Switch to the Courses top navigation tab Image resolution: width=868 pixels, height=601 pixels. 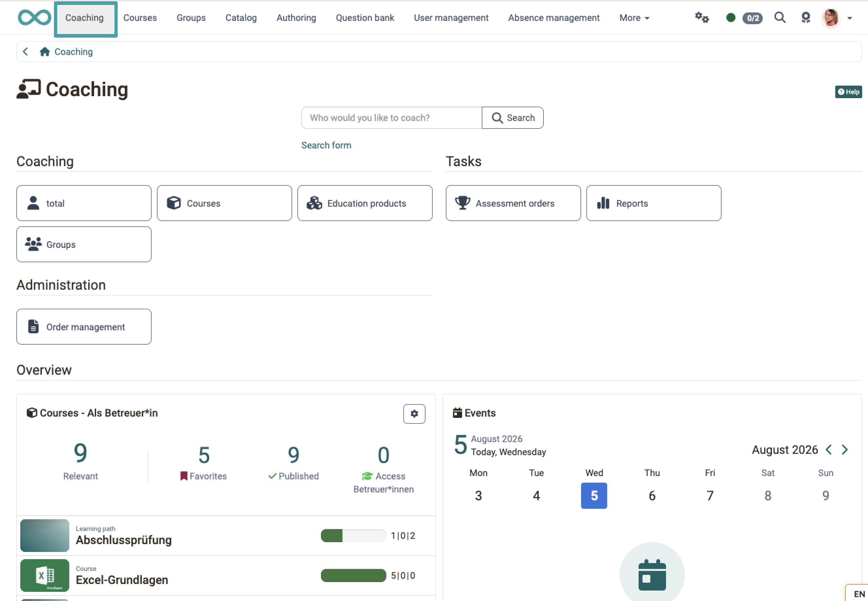click(140, 18)
